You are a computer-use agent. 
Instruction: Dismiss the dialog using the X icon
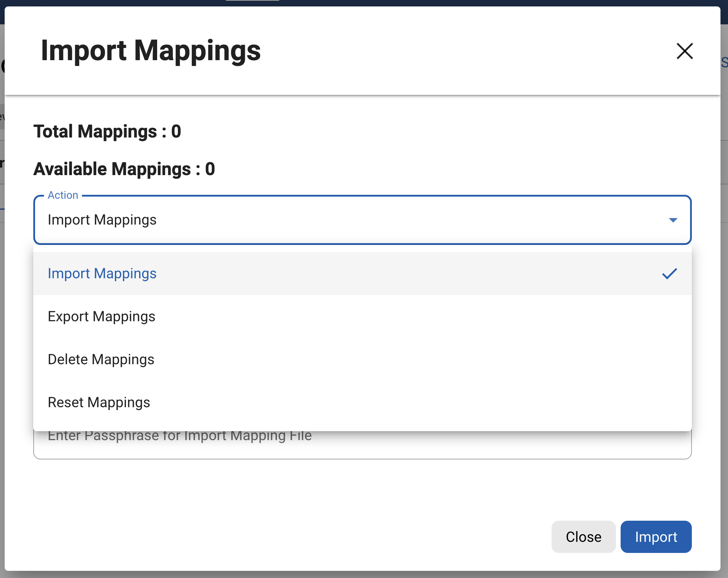tap(684, 51)
